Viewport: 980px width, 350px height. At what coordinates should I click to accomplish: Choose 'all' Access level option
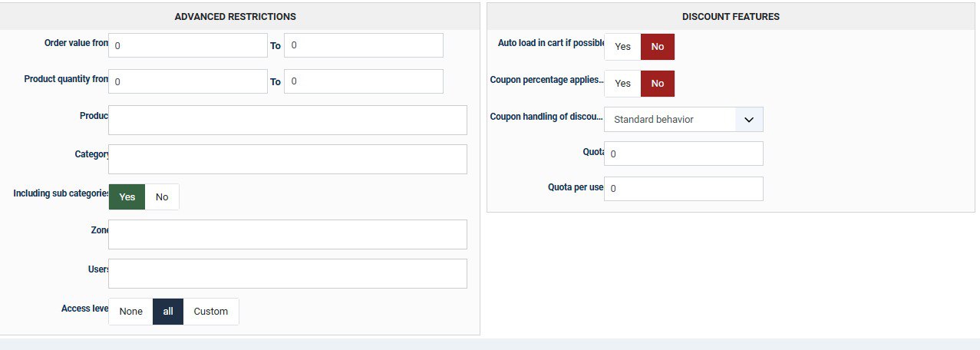click(x=168, y=312)
